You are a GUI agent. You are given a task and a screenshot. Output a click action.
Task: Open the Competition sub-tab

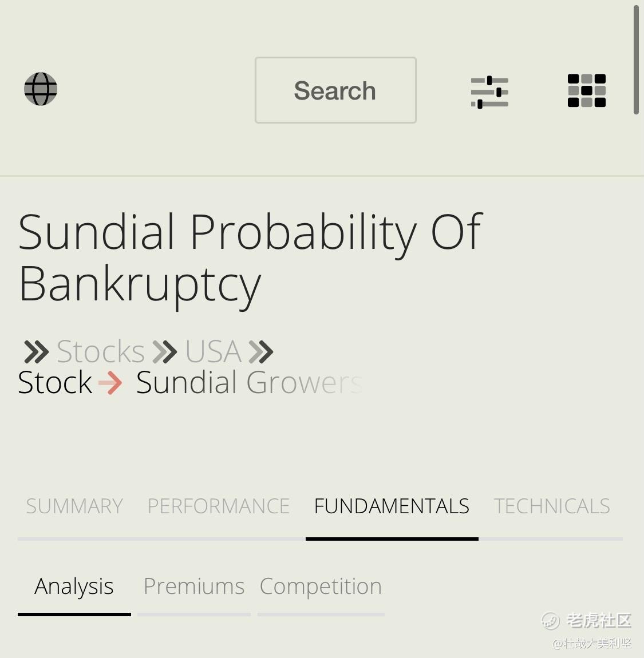tap(321, 586)
